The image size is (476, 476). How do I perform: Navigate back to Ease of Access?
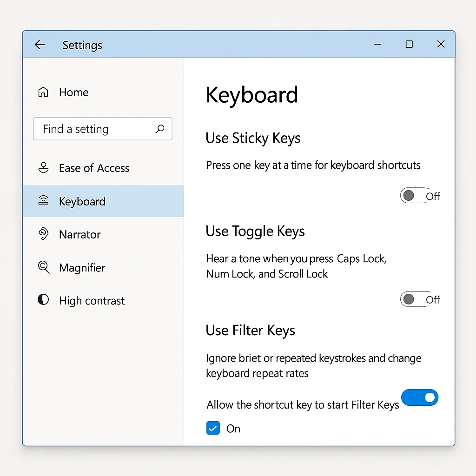93,168
